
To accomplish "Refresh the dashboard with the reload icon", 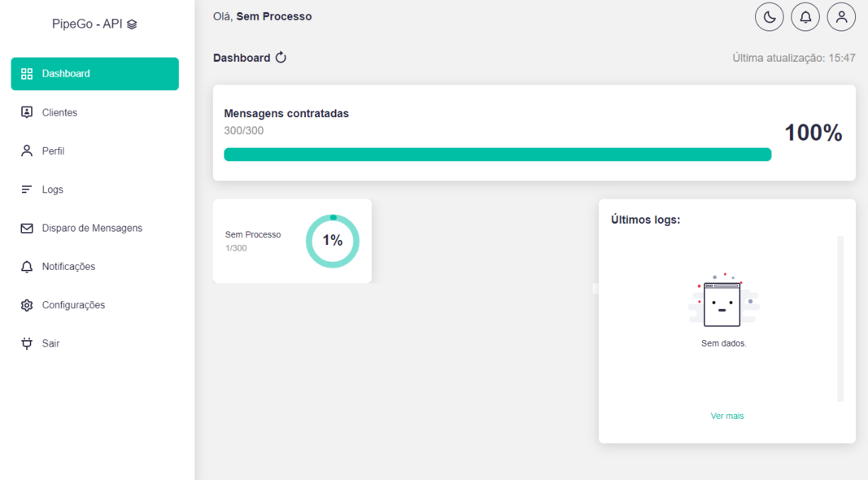I will [281, 58].
